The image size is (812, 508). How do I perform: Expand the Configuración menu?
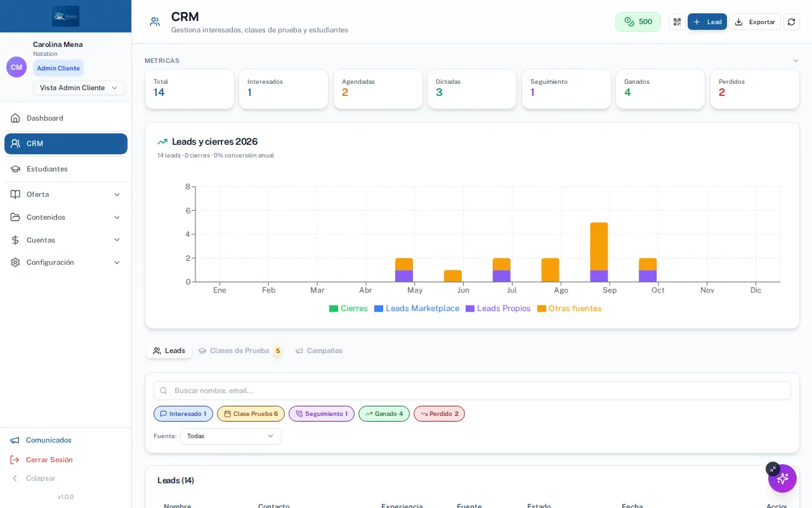(x=66, y=262)
